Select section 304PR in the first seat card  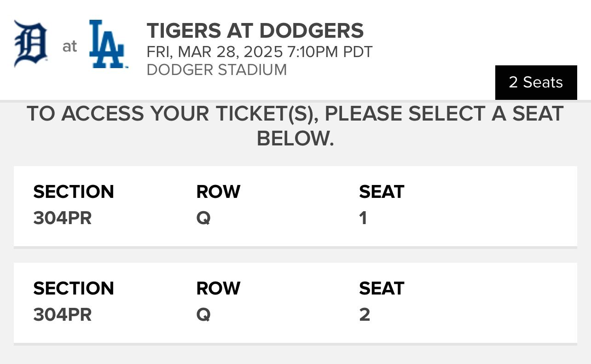pyautogui.click(x=63, y=218)
